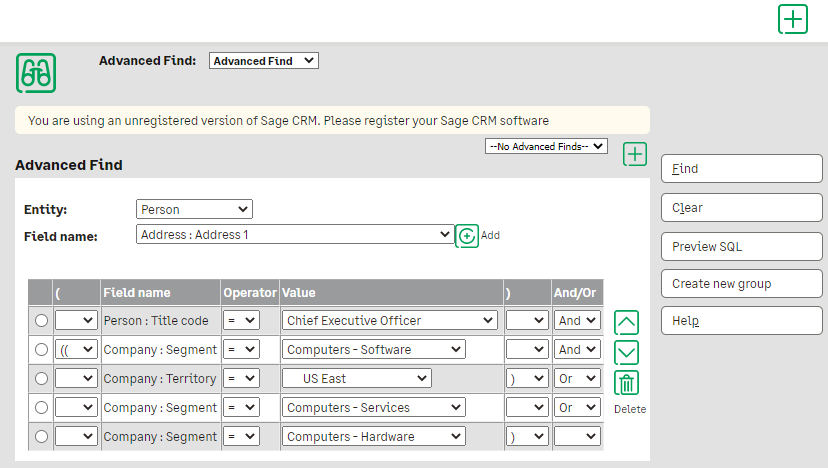Open operator dropdown in Computers - Services row
Image resolution: width=828 pixels, height=468 pixels.
[x=241, y=407]
